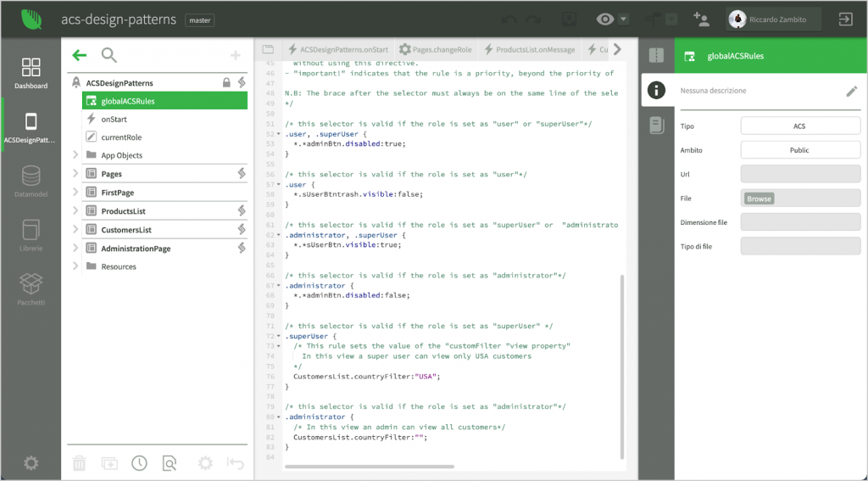Select globalACSRules in the tree
This screenshot has width=868, height=481.
[x=164, y=101]
